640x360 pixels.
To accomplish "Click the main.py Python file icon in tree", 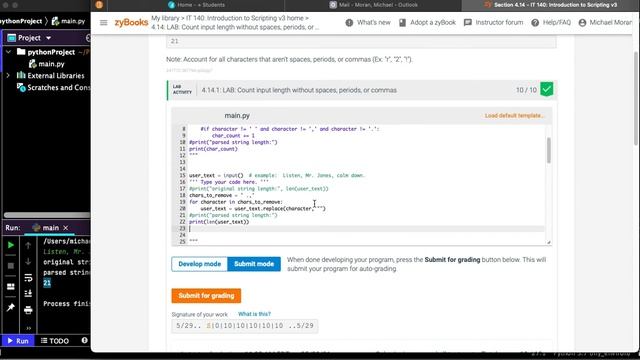I will [33, 64].
